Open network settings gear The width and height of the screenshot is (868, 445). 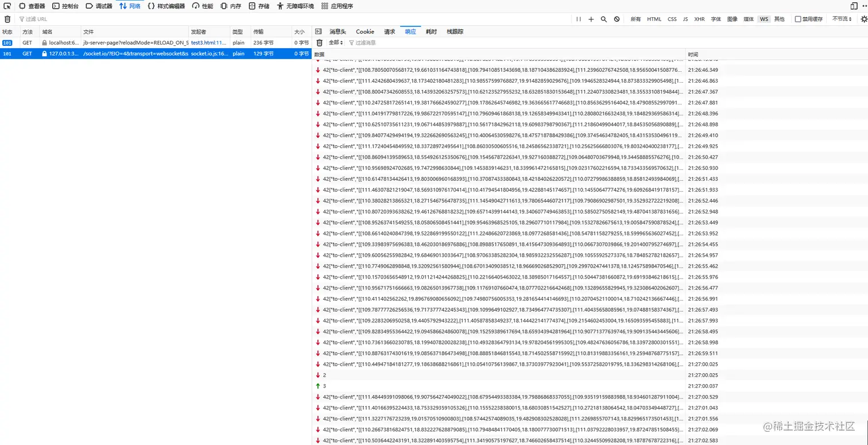click(864, 19)
